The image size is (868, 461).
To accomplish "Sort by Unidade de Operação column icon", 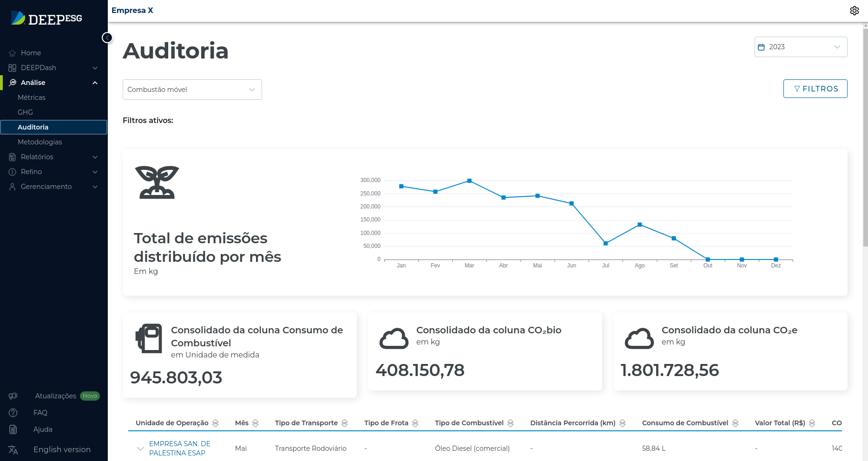I will tap(216, 423).
